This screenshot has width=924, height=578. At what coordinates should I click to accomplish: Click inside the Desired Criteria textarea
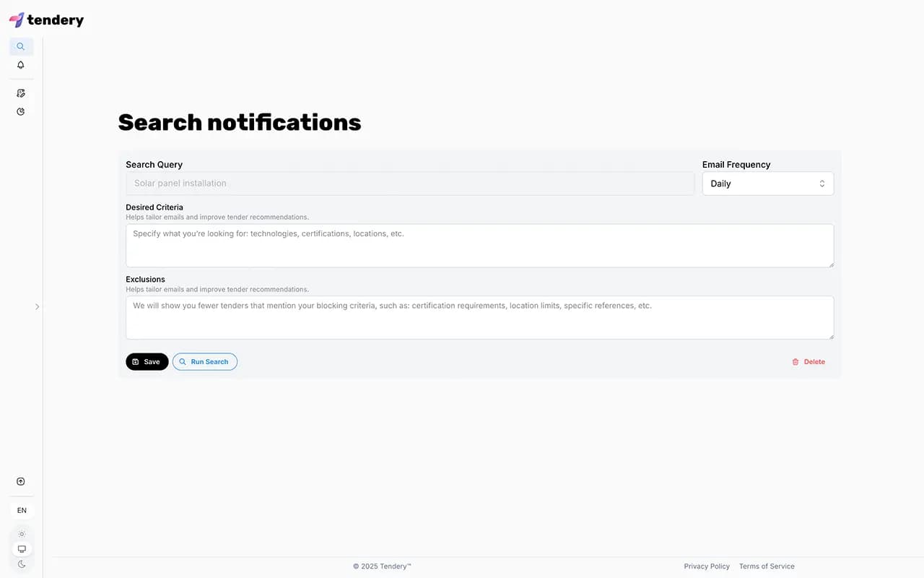point(479,246)
